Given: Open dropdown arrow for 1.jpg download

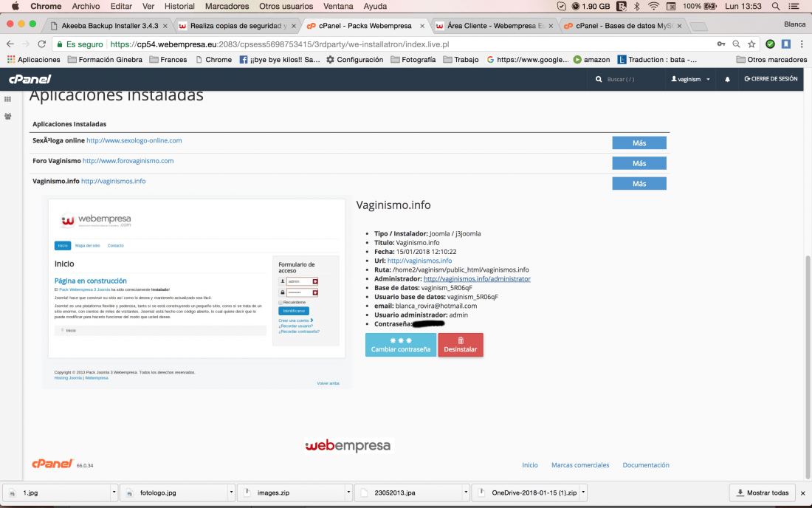Looking at the screenshot, I should tap(114, 492).
